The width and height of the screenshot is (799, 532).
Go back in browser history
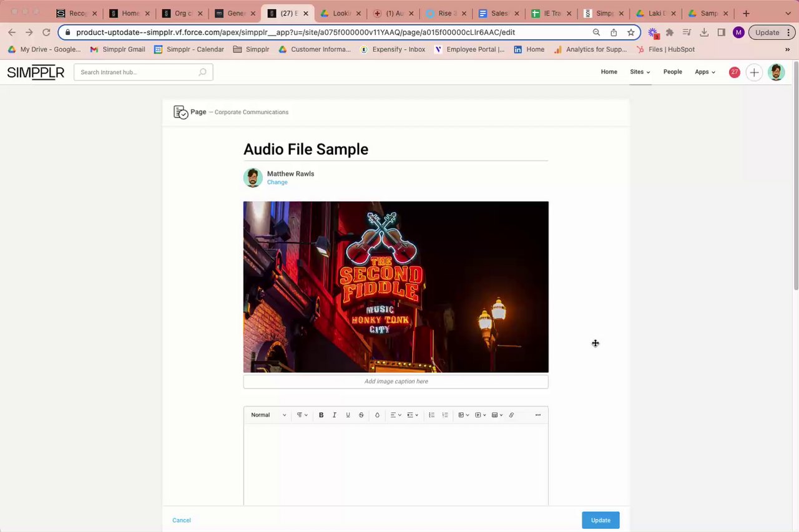tap(12, 32)
